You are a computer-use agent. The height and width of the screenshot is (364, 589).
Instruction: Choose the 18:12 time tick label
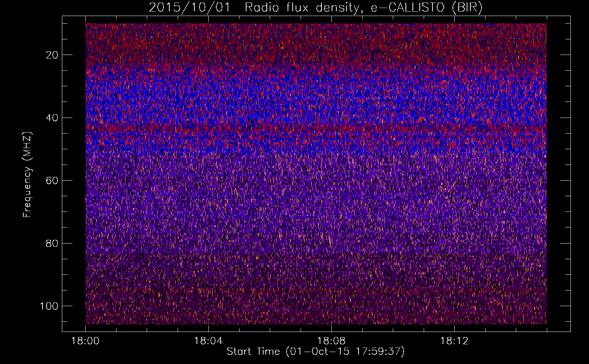[x=455, y=341]
